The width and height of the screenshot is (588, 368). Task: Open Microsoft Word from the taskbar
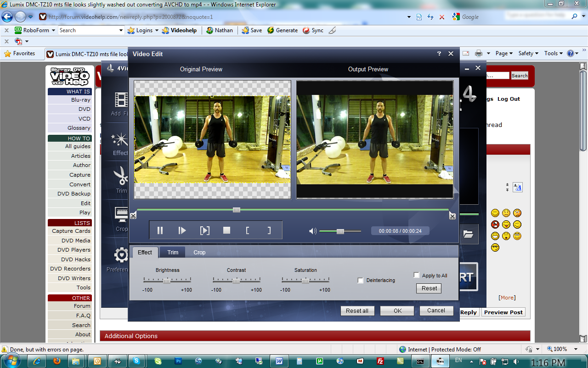[279, 361]
